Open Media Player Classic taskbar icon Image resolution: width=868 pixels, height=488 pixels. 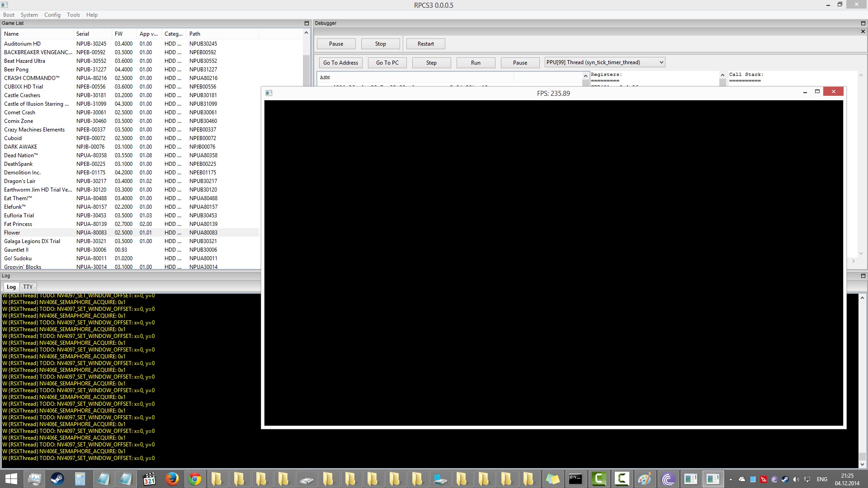click(x=149, y=479)
